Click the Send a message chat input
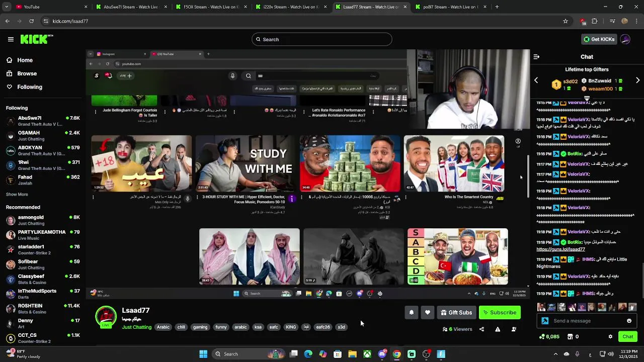The image size is (644, 362). 586,321
